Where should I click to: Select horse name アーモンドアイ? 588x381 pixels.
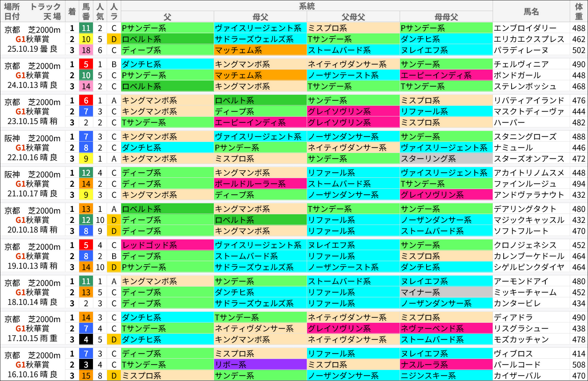pyautogui.click(x=521, y=281)
